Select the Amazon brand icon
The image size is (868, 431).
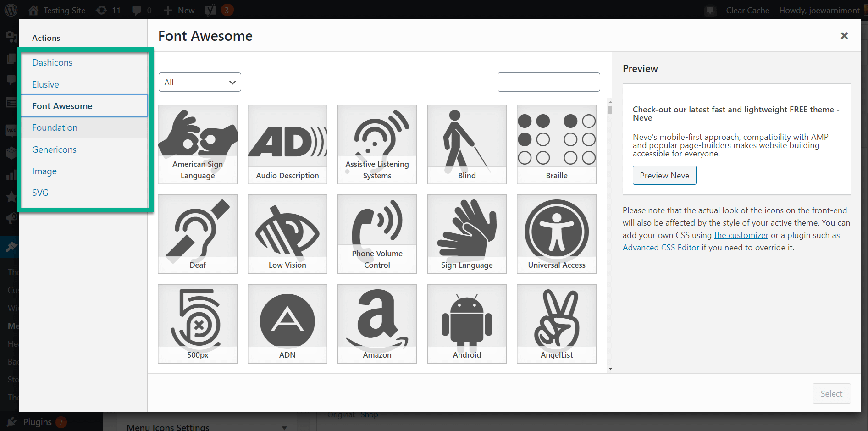click(376, 323)
